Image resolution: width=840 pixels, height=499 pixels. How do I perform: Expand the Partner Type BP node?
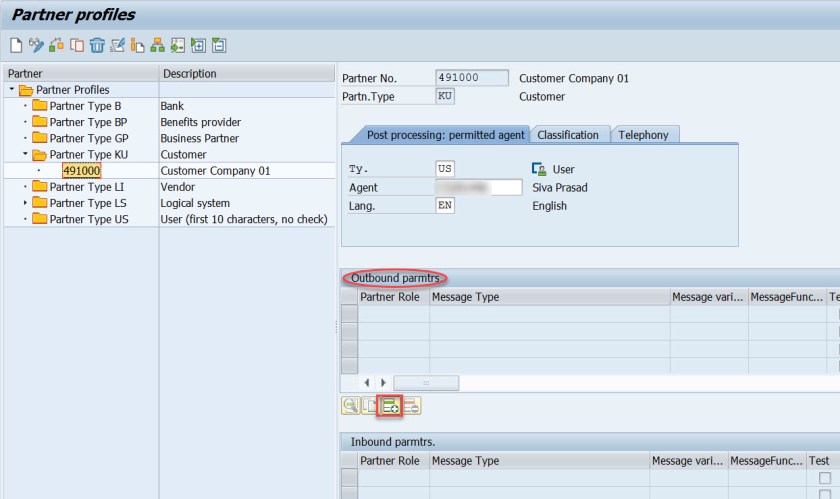[25, 122]
